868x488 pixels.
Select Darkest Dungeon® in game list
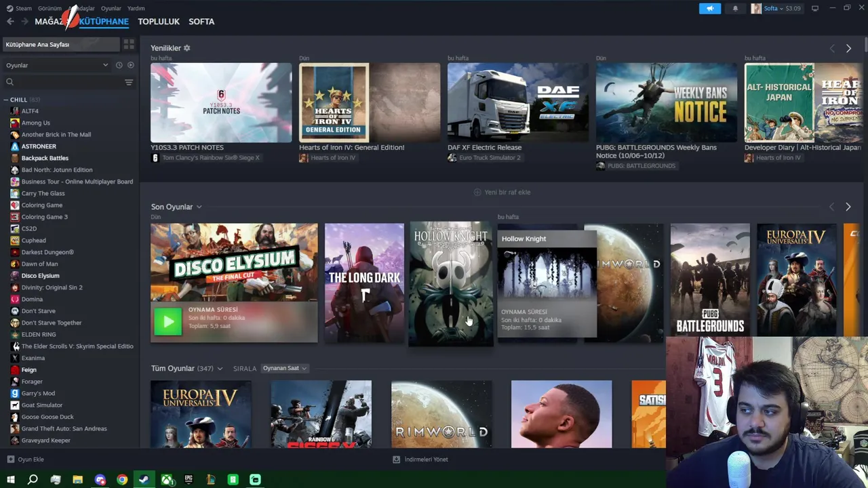click(x=47, y=252)
